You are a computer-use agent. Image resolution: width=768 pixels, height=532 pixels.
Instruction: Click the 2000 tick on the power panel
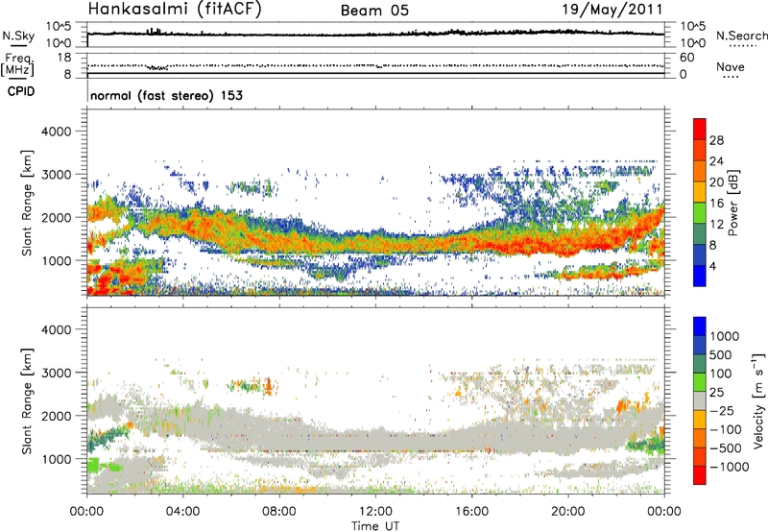pos(56,217)
